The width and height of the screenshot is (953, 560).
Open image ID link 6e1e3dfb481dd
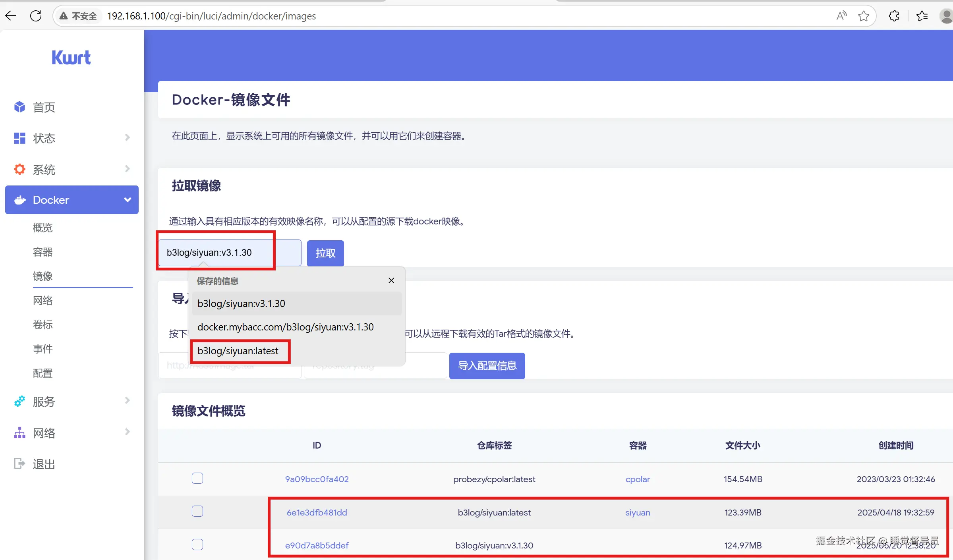tap(317, 512)
